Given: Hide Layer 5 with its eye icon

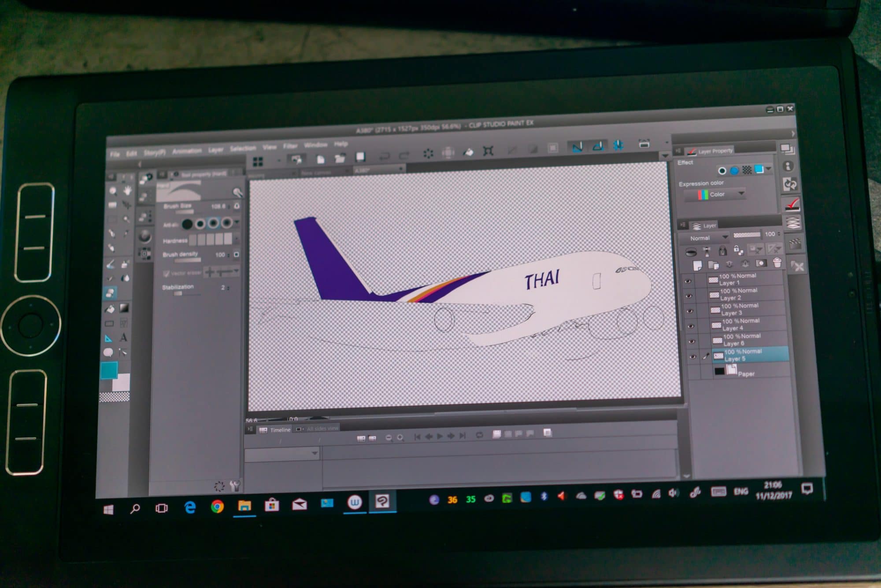Looking at the screenshot, I should tap(692, 357).
